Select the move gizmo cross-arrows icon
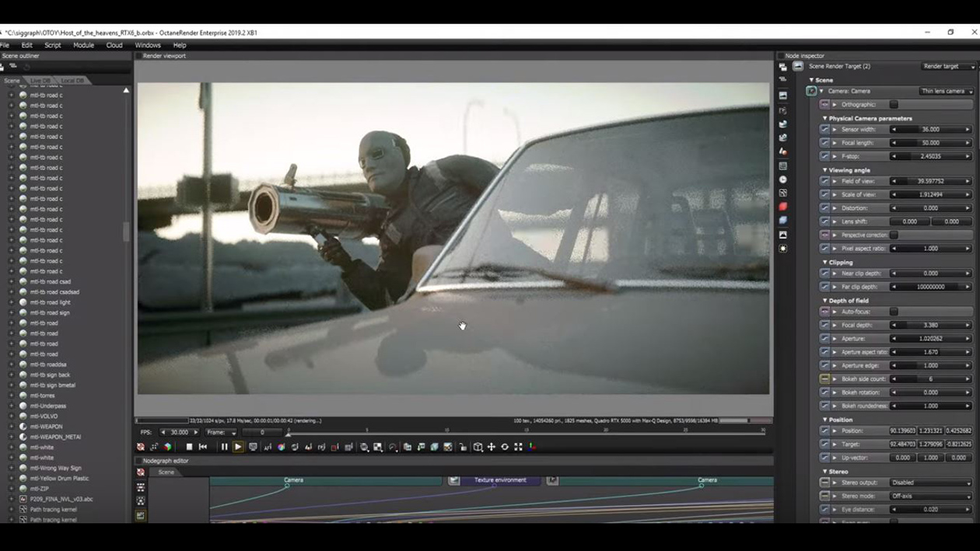This screenshot has width=980, height=551. click(491, 447)
